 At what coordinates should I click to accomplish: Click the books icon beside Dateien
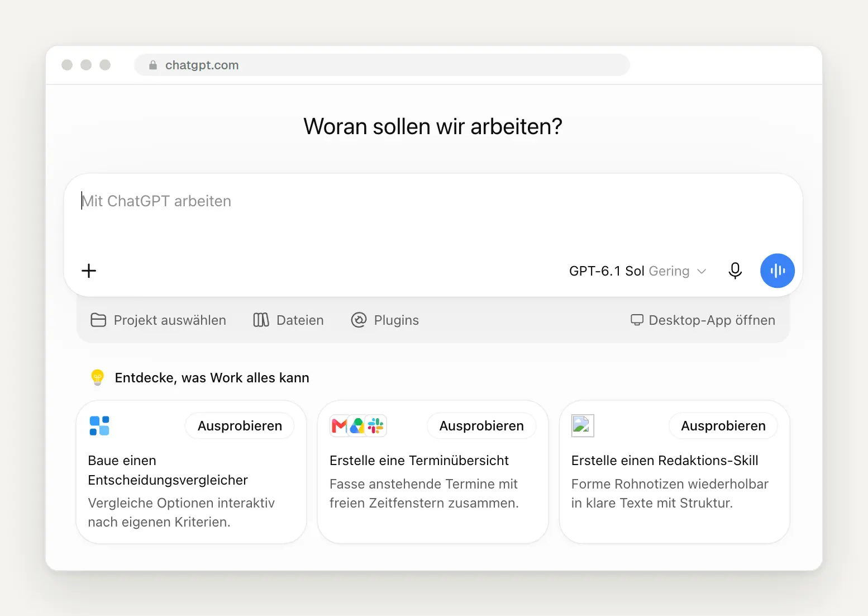click(x=261, y=320)
